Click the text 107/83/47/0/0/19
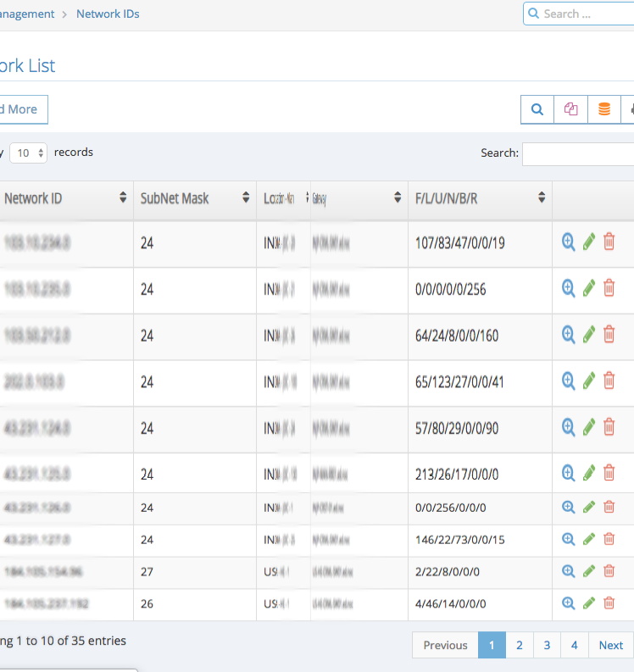Image resolution: width=634 pixels, height=672 pixels. [x=460, y=243]
